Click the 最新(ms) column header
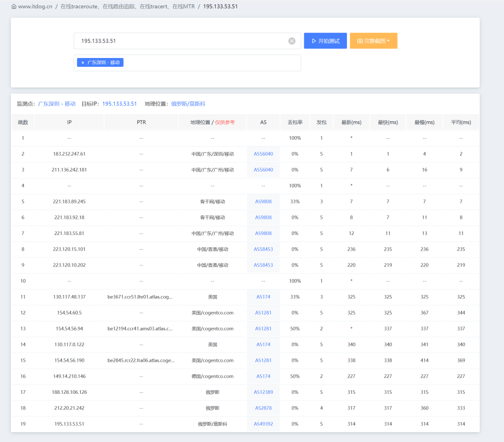 pyautogui.click(x=351, y=122)
